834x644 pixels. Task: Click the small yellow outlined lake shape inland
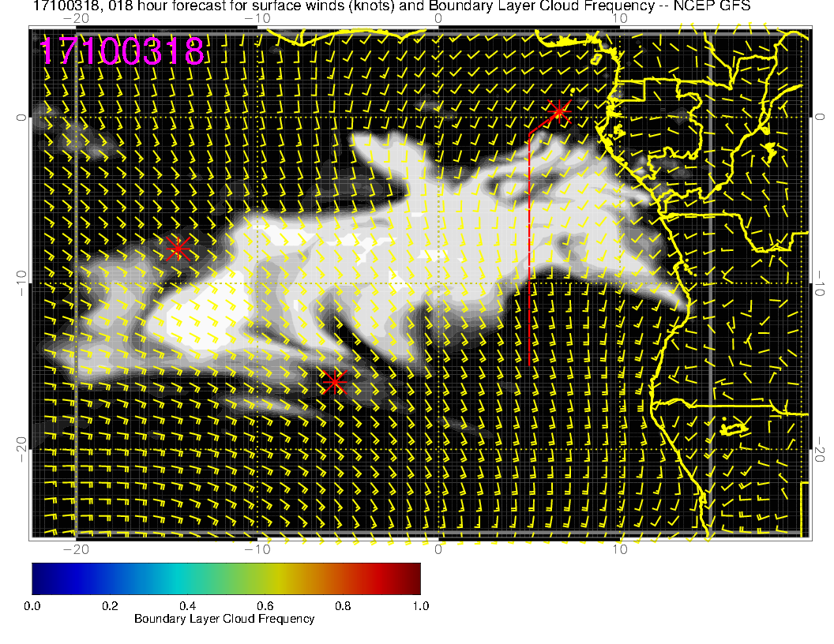click(734, 428)
